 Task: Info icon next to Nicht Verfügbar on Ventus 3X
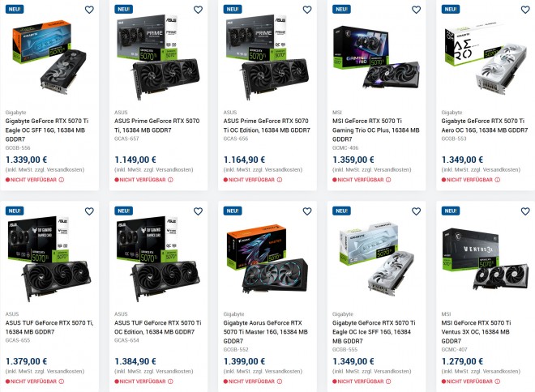498,381
